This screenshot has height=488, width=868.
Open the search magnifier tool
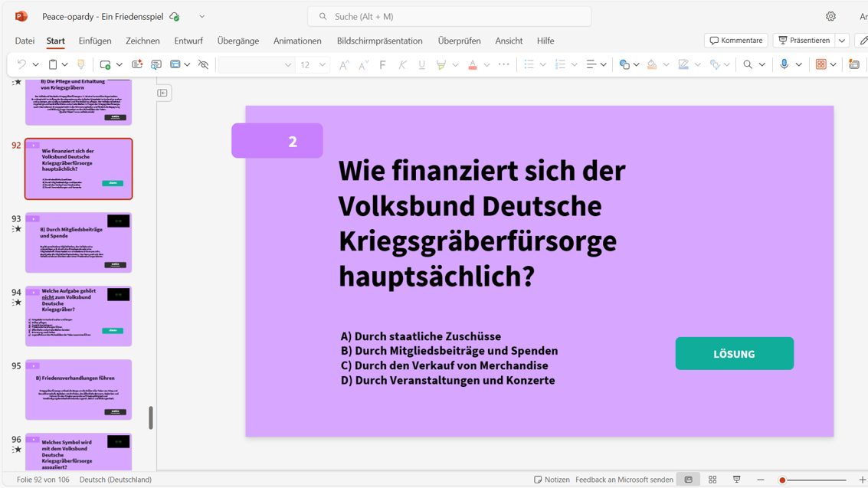click(748, 65)
